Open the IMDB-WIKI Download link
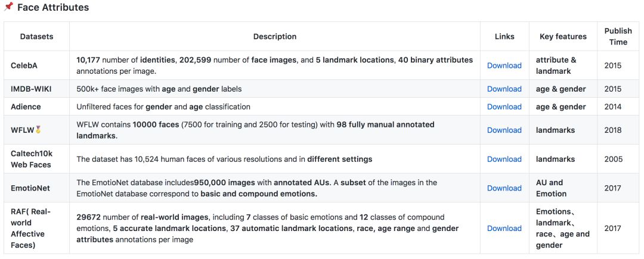 [504, 89]
